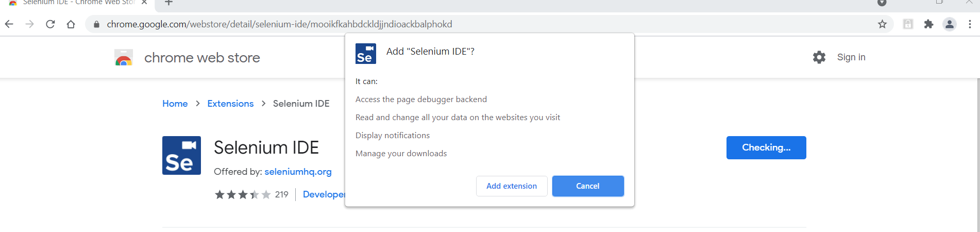
Task: Go to Home breadcrumb link
Action: [175, 104]
